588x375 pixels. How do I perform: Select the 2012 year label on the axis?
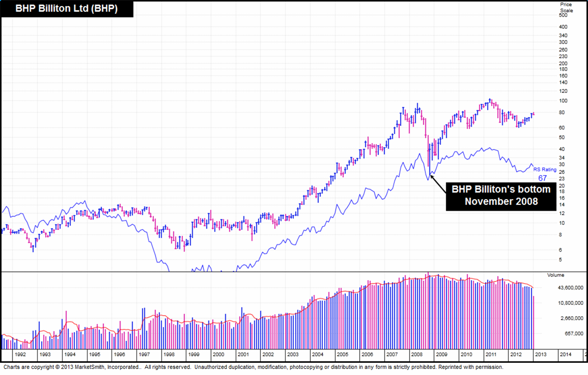(515, 354)
